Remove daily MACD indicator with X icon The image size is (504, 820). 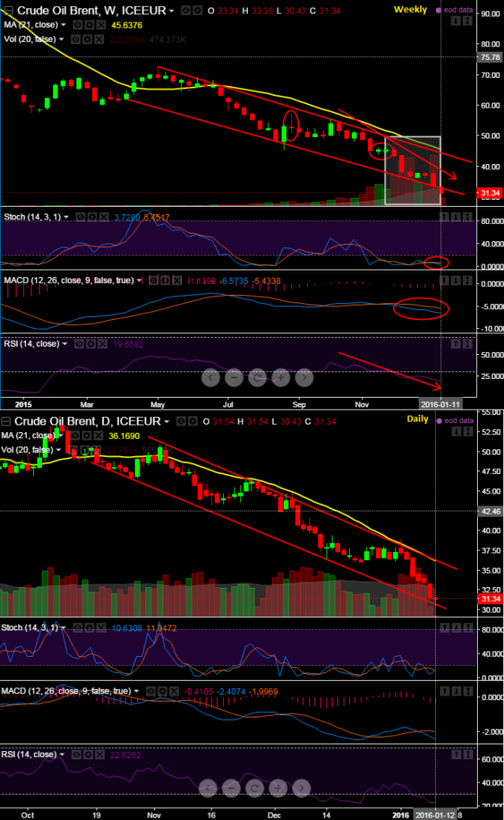(x=174, y=691)
